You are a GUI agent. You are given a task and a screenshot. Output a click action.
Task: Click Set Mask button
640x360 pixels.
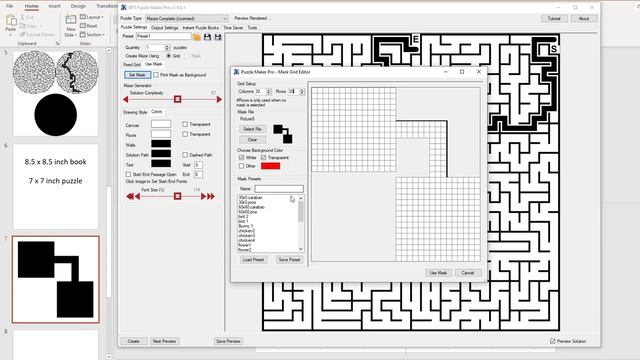click(138, 75)
